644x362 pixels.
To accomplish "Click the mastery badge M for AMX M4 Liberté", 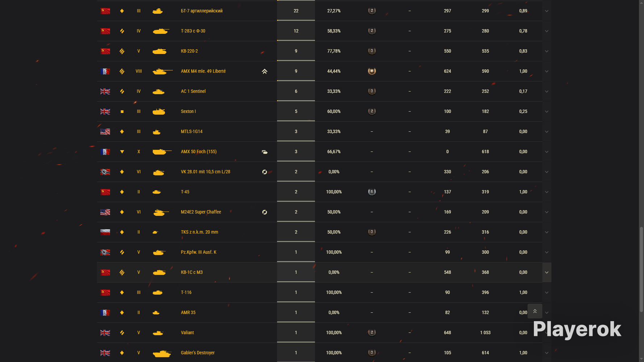I will click(x=372, y=71).
